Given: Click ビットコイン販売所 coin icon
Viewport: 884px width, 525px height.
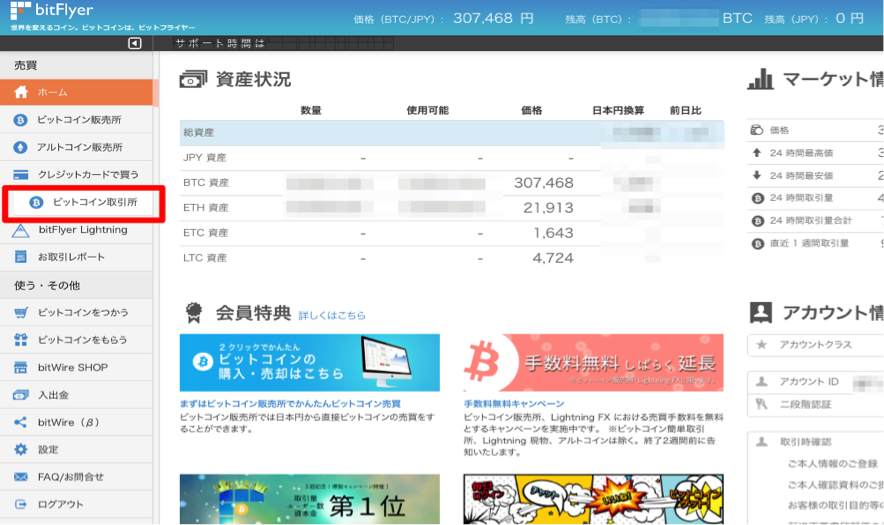Looking at the screenshot, I should point(20,120).
